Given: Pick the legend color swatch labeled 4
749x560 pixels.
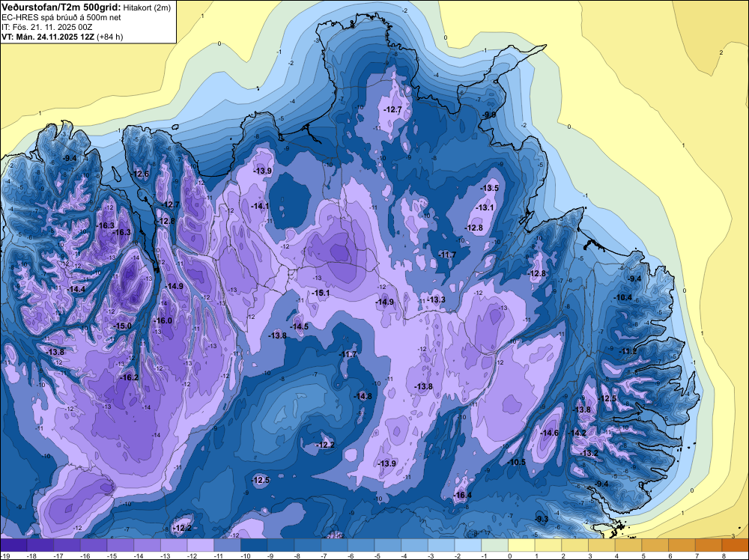Looking at the screenshot, I should click(628, 545).
